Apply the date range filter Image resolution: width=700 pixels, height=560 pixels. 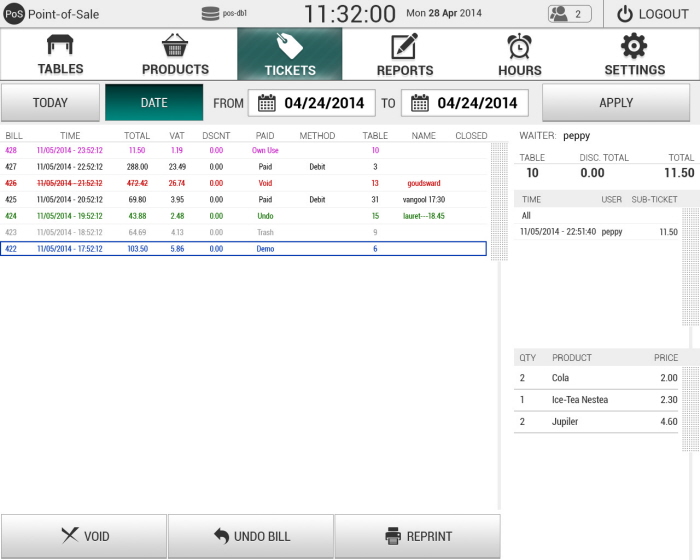point(616,103)
